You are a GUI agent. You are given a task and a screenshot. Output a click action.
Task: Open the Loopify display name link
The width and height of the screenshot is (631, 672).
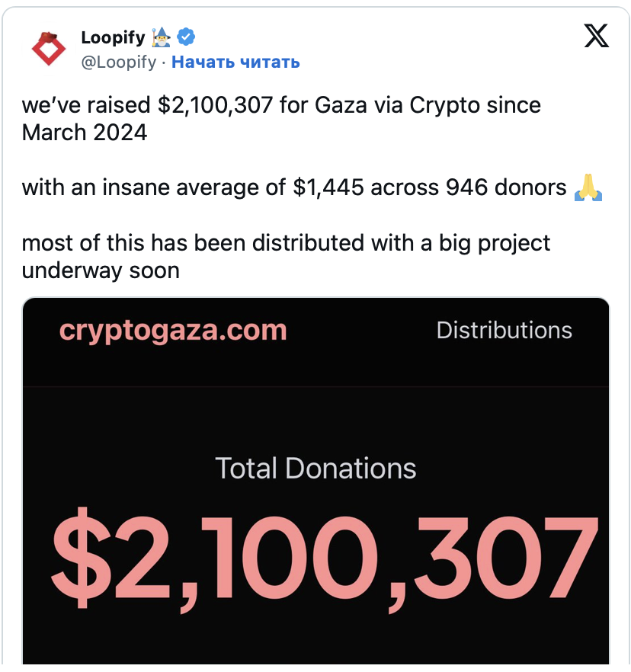[x=113, y=37]
